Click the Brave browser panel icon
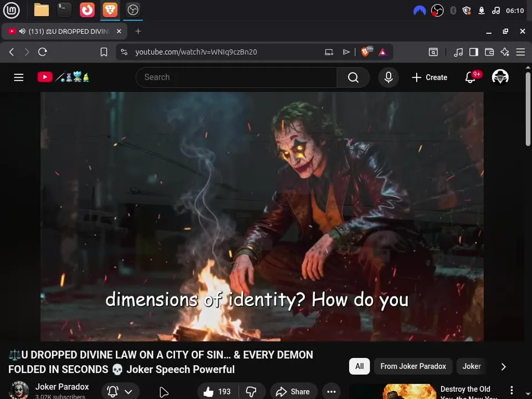The height and width of the screenshot is (399, 532). click(x=110, y=10)
